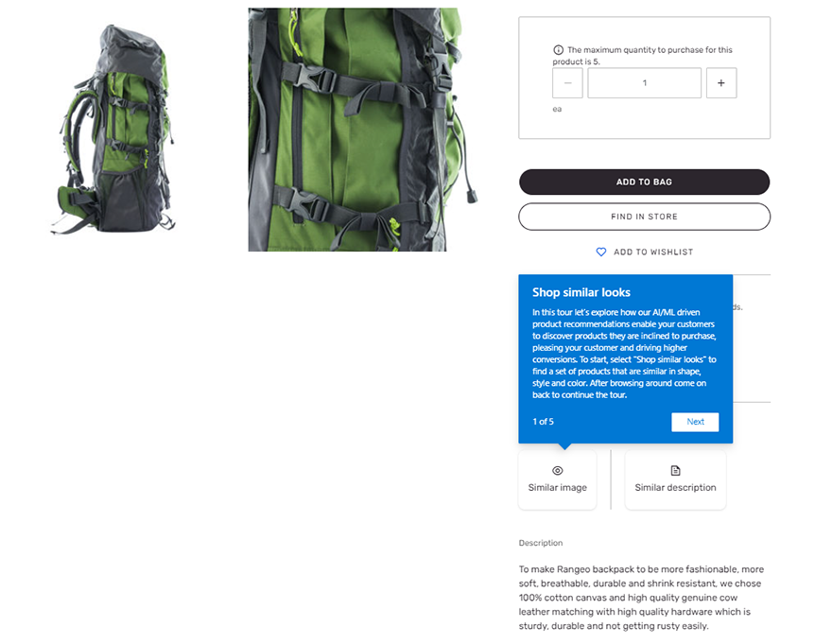Screen dimensions: 832x644
Task: Click the maximum quantity notice text
Action: pos(643,56)
